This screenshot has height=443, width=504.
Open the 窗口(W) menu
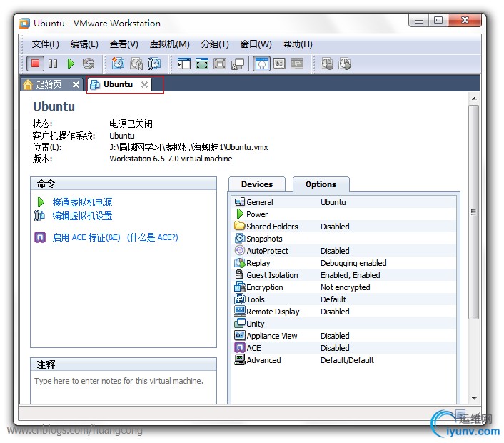point(256,44)
